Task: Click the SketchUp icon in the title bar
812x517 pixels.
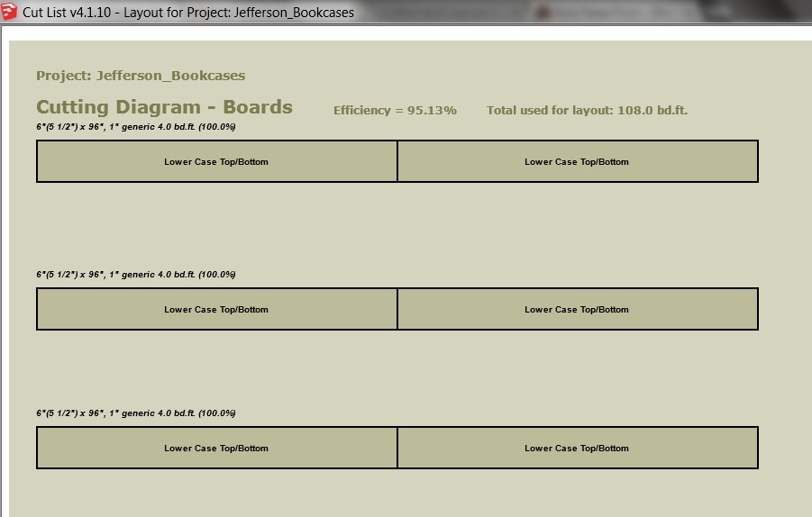Action: tap(10, 13)
